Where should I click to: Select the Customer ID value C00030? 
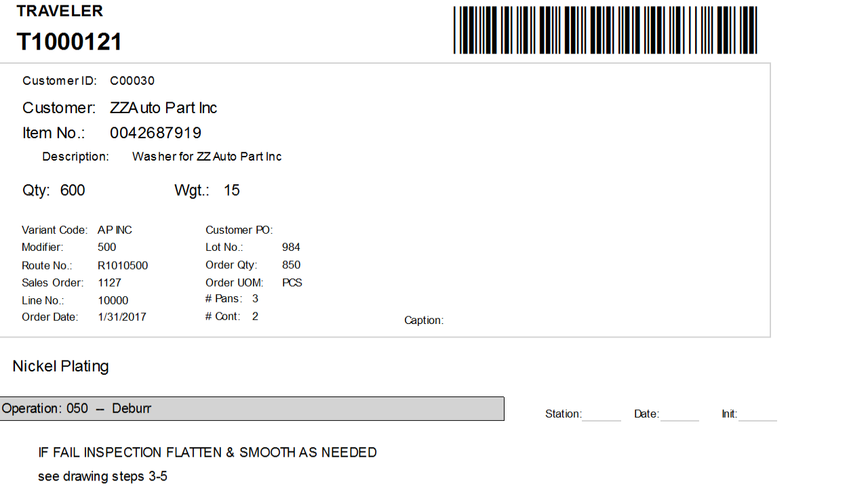(132, 81)
